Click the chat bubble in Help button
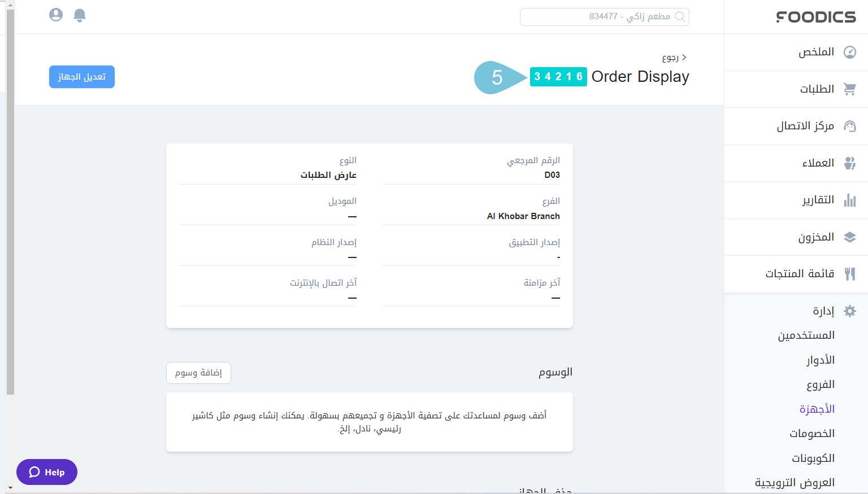The image size is (868, 494). [34, 472]
